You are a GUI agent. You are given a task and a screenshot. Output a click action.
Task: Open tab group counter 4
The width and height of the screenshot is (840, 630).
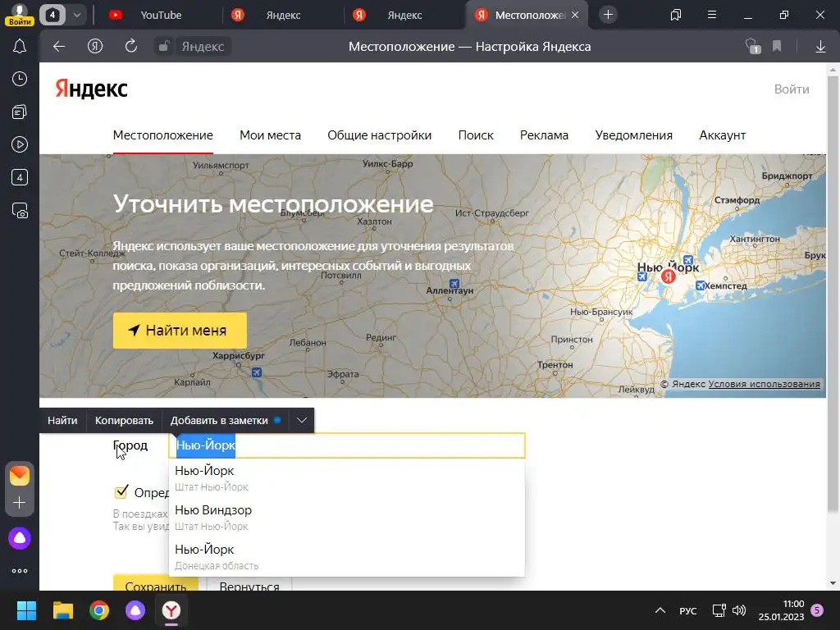(x=52, y=15)
